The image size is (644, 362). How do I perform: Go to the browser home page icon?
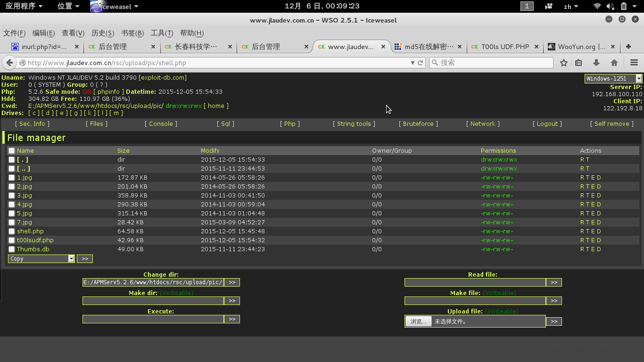pos(614,63)
